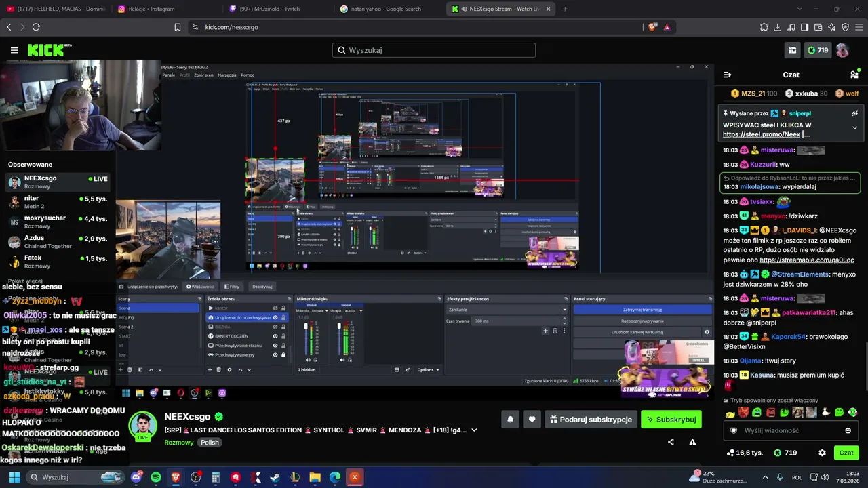Image resolution: width=868 pixels, height=488 pixels.
Task: Reload the current page
Action: pos(36,27)
